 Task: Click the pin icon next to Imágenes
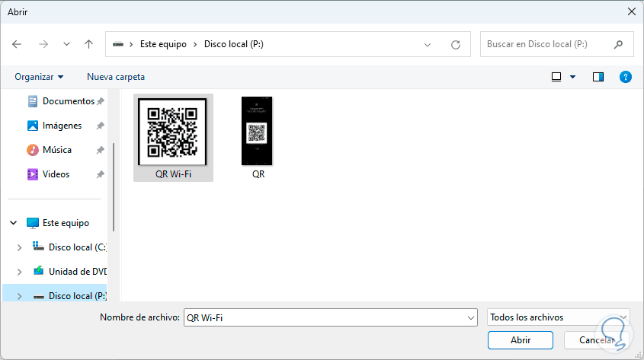(100, 126)
